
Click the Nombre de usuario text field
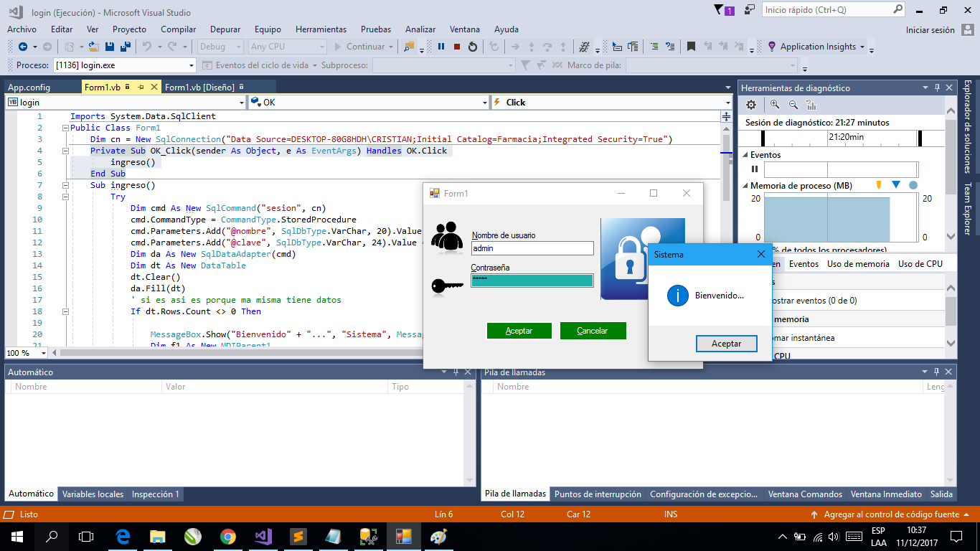click(532, 248)
